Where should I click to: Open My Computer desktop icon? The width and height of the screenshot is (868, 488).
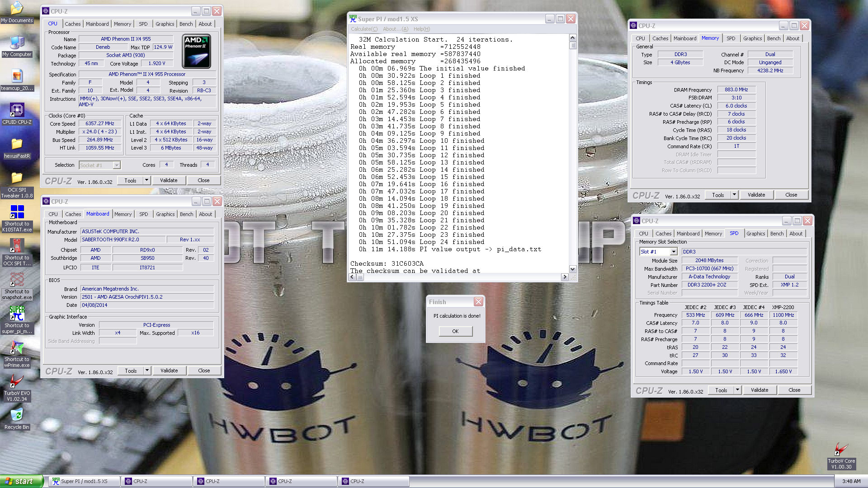(17, 47)
